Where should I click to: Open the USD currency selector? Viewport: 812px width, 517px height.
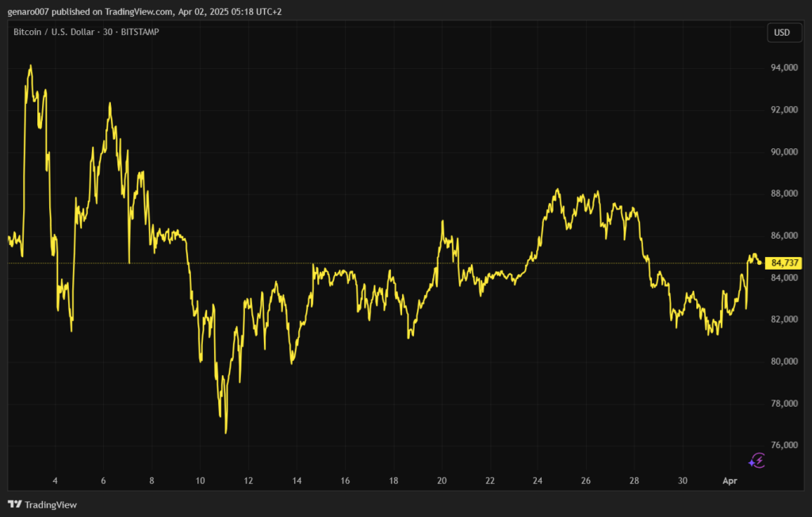pos(782,33)
